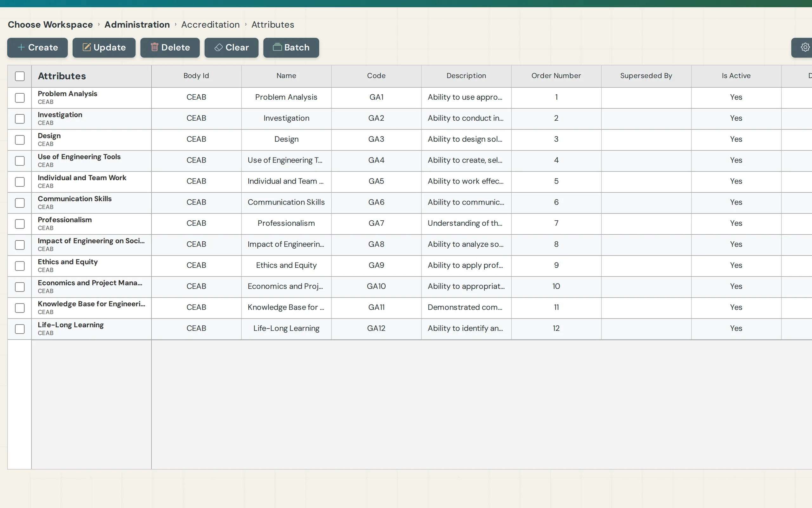Viewport: 812px width, 508px height.
Task: Toggle the select-all checkbox in header
Action: [20, 76]
